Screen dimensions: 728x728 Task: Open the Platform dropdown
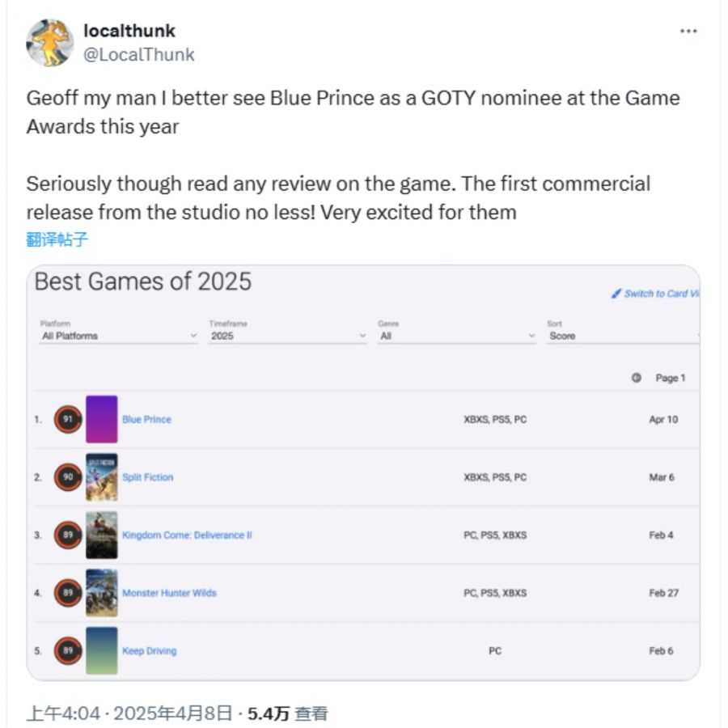pyautogui.click(x=119, y=336)
